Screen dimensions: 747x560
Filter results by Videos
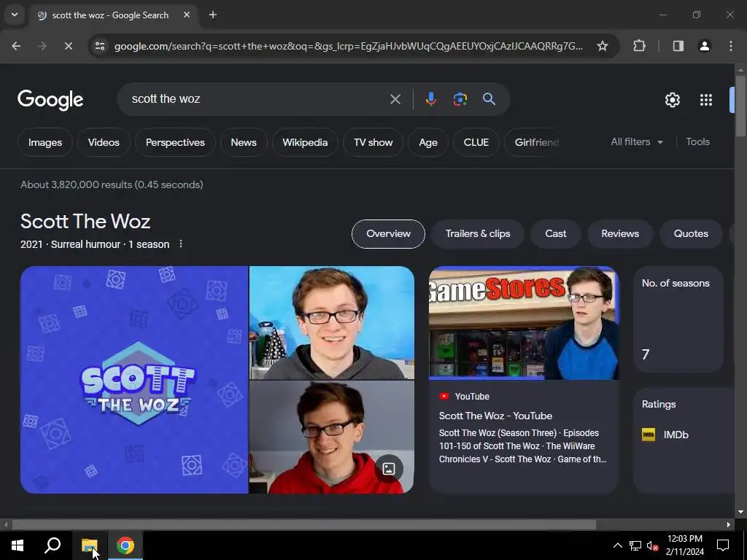(104, 142)
